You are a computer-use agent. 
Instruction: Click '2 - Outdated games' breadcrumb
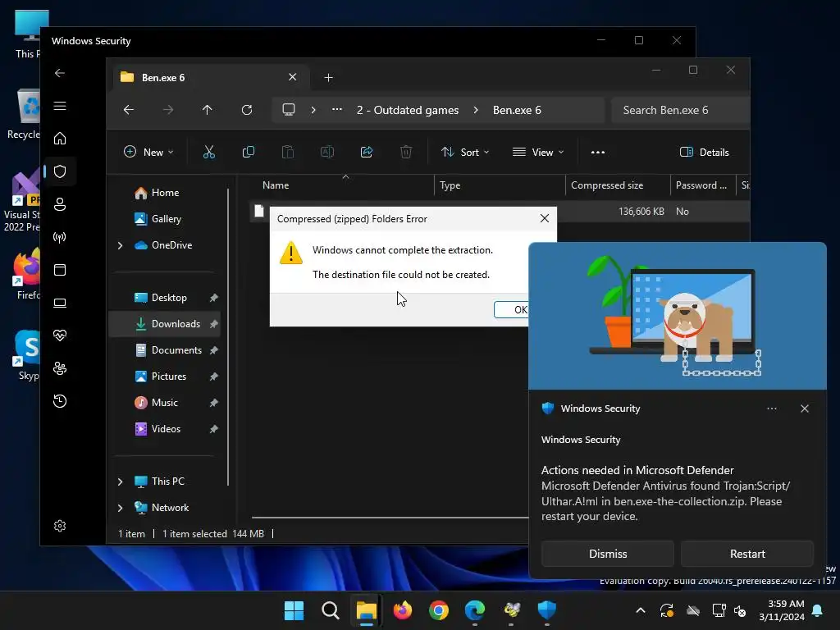(x=408, y=110)
